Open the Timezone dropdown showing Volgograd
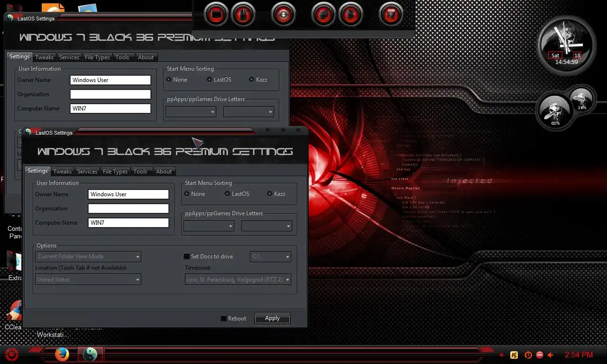 click(x=238, y=280)
